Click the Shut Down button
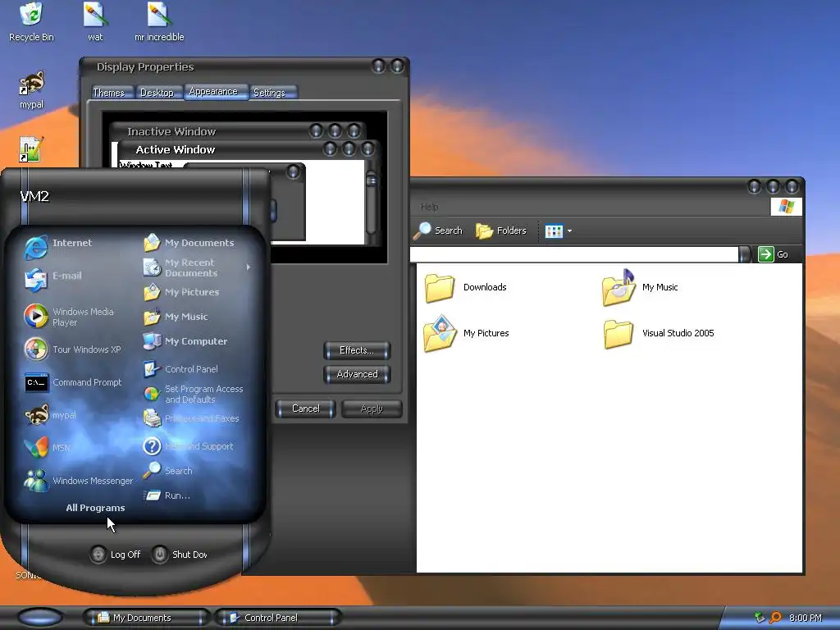The height and width of the screenshot is (630, 840). pos(180,555)
